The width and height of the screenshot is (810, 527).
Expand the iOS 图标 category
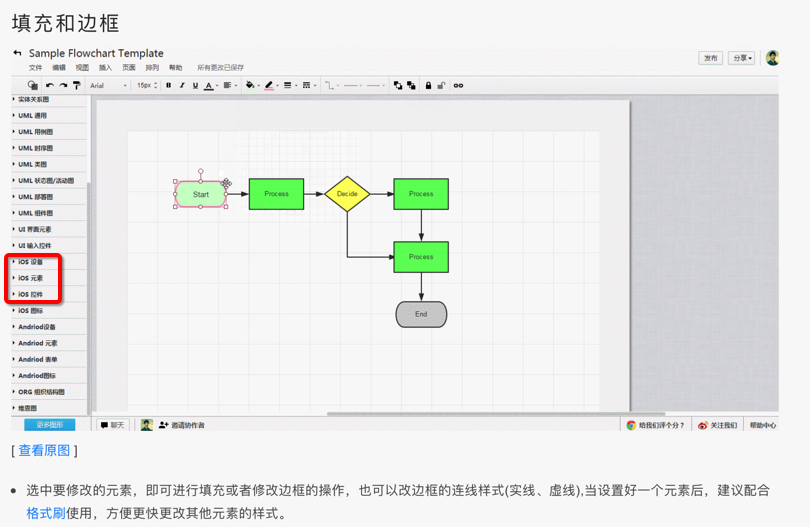pos(49,311)
